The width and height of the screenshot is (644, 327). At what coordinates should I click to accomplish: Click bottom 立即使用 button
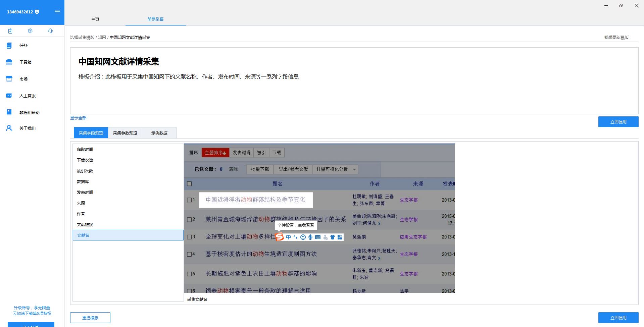point(618,318)
